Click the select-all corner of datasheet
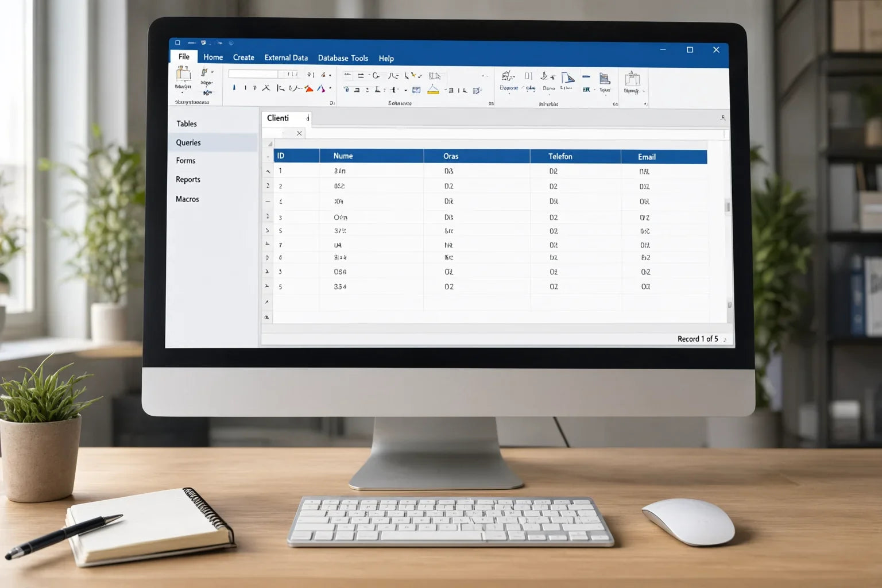Viewport: 882px width, 588px height. [269, 144]
